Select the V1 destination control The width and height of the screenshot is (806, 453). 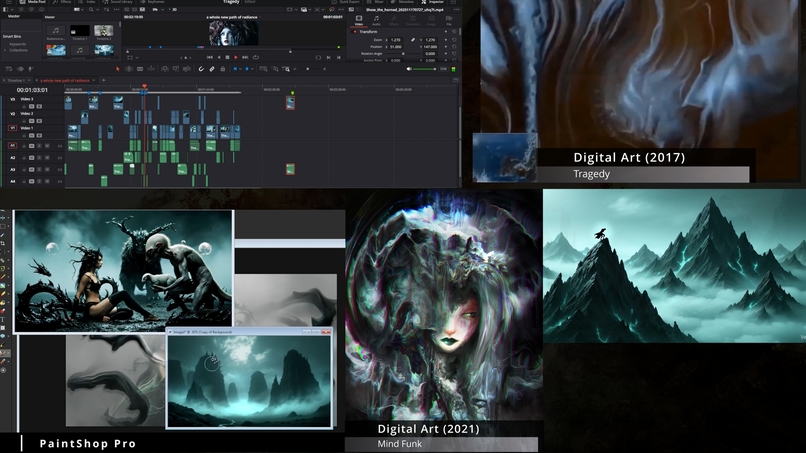[13, 128]
